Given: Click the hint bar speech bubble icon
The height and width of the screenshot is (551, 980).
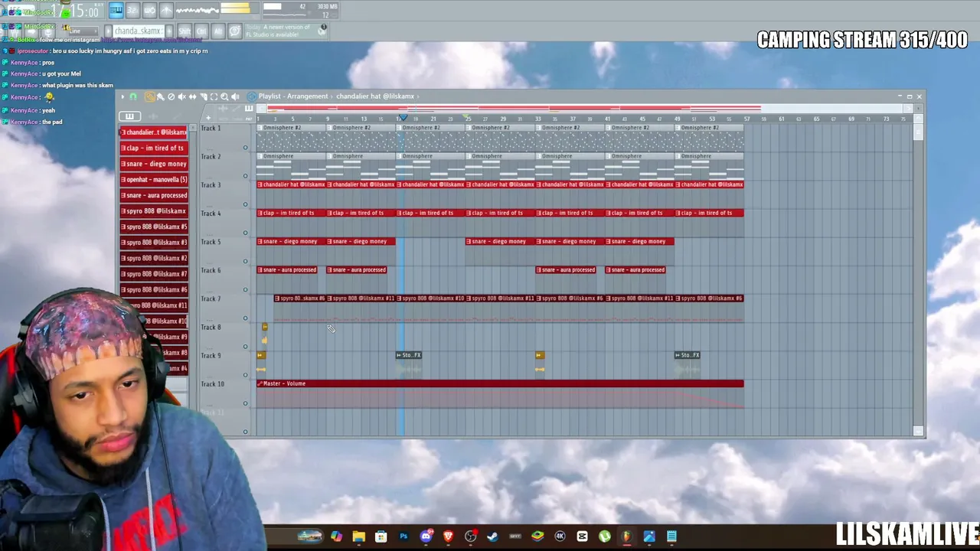Looking at the screenshot, I should point(235,31).
